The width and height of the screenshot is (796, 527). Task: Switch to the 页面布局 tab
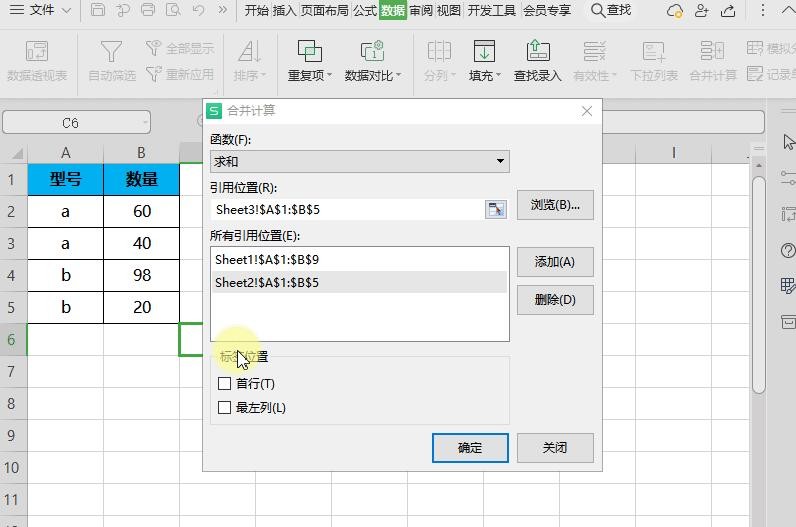324,10
